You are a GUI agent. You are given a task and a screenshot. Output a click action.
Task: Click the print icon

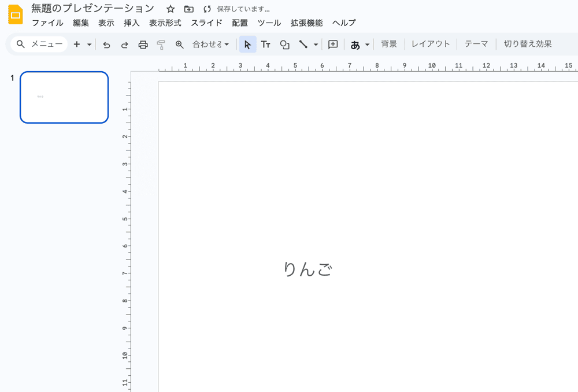coord(143,45)
